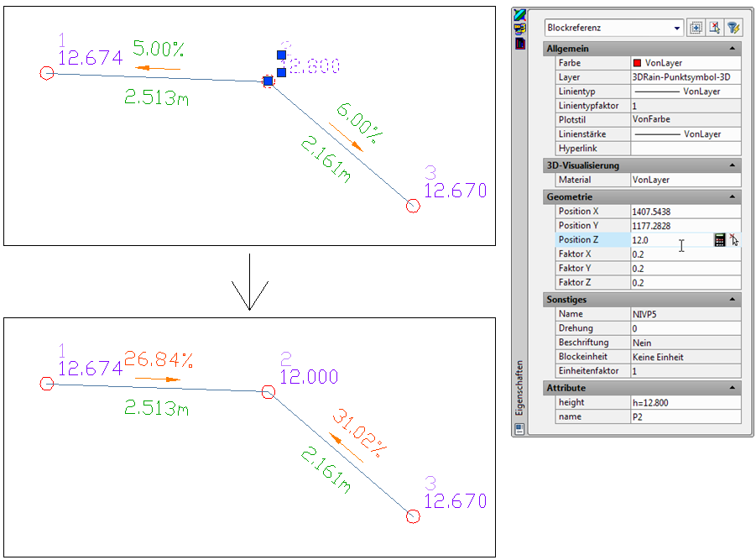
Task: Click the Select Objects icon
Action: 715,28
